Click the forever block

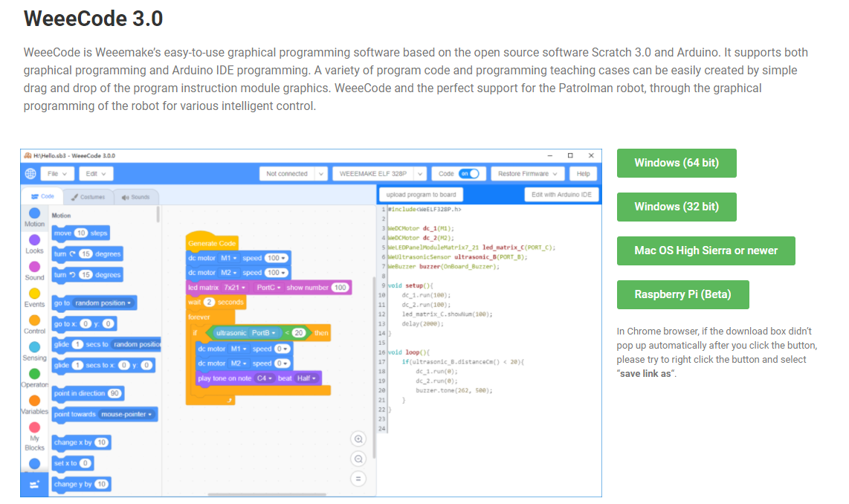(x=199, y=317)
